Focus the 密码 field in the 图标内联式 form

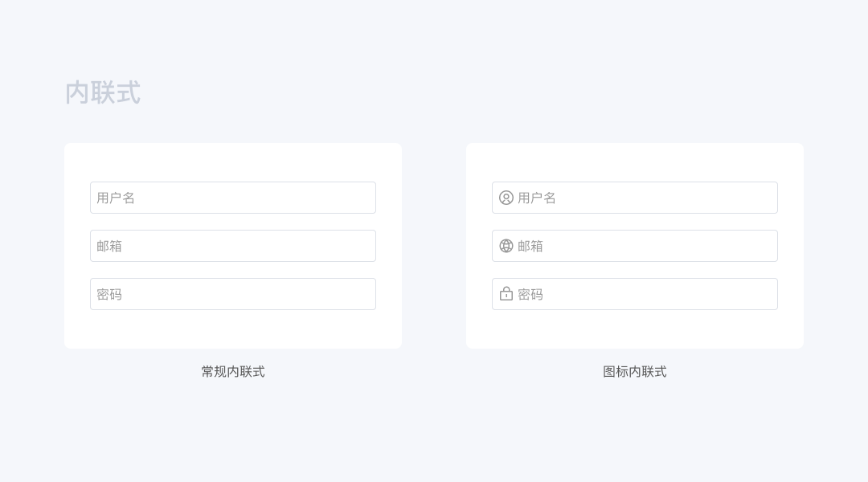click(635, 294)
